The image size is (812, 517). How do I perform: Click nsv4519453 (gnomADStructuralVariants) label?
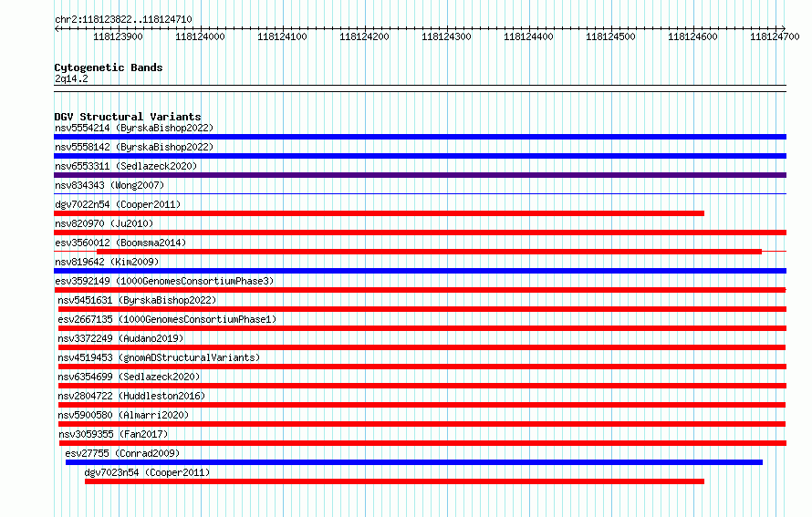pos(159,357)
